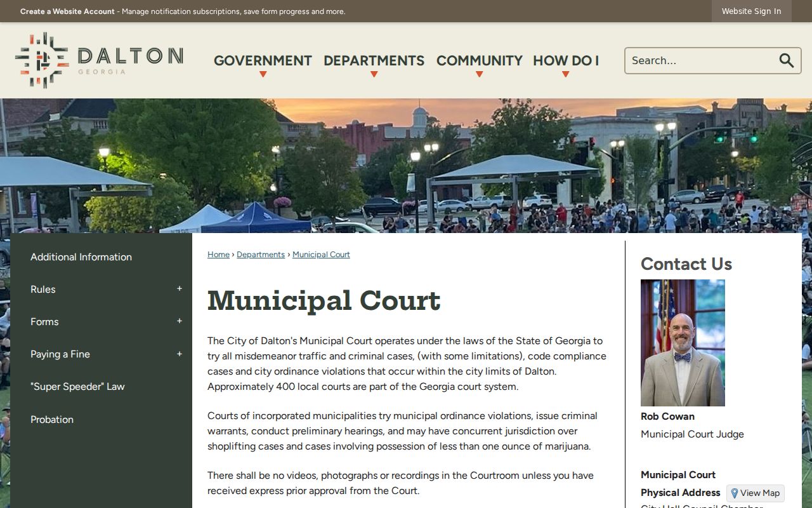812x508 pixels.
Task: Click the Website Sign In button
Action: (x=751, y=11)
